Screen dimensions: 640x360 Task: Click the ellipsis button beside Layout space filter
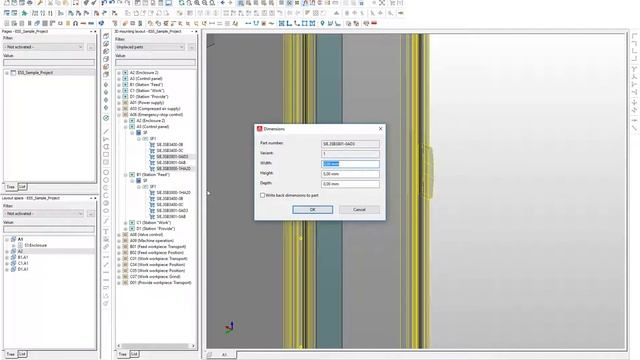click(91, 213)
